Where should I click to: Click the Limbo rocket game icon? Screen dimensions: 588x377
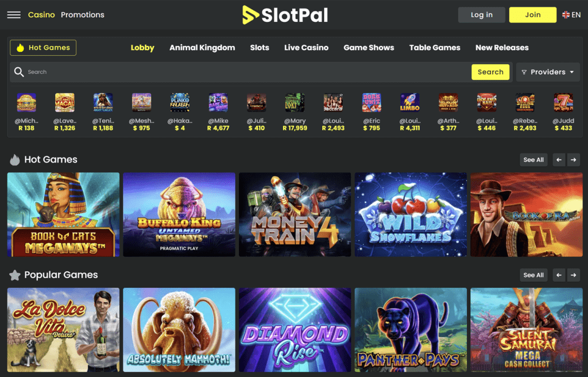(410, 102)
